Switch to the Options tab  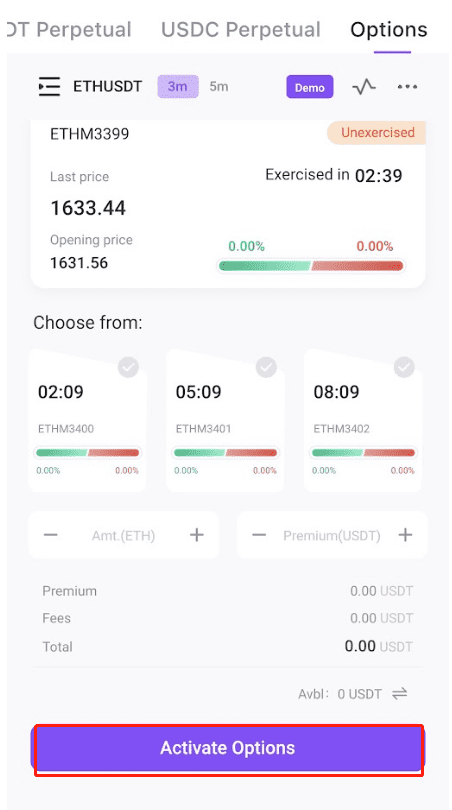389,30
